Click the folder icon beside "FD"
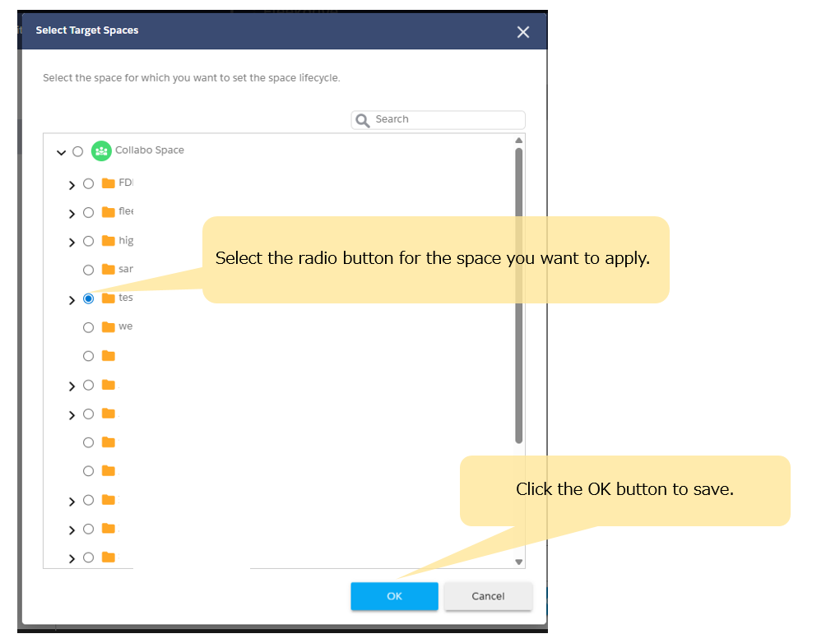840x643 pixels. [108, 183]
